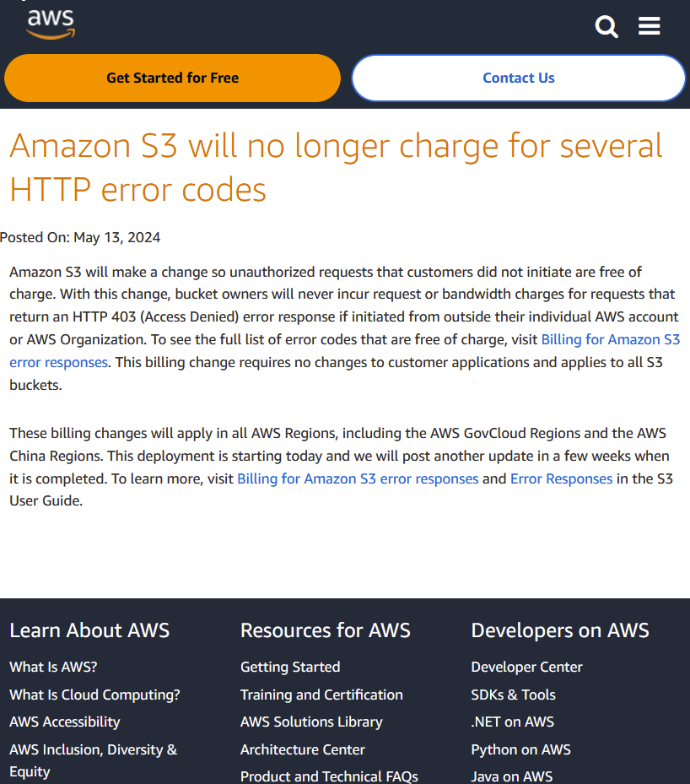690x784 pixels.
Task: Open the hamburger navigation menu
Action: (649, 26)
